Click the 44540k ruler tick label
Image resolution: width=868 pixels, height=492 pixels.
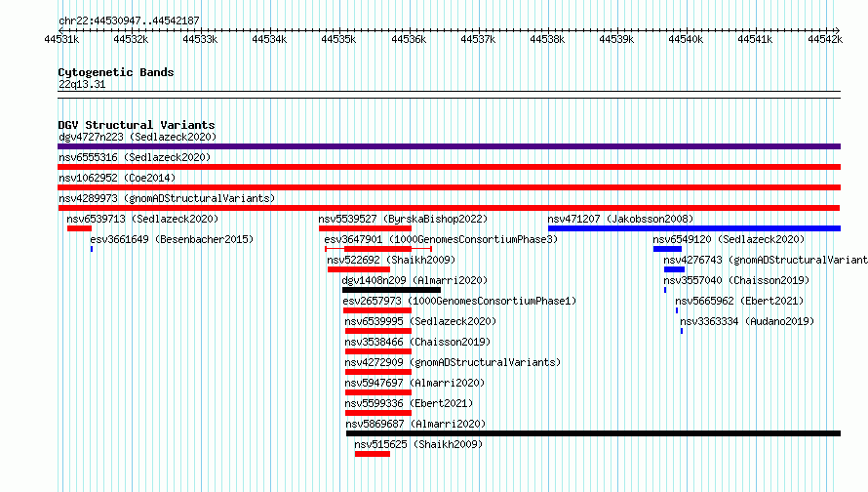(x=686, y=39)
